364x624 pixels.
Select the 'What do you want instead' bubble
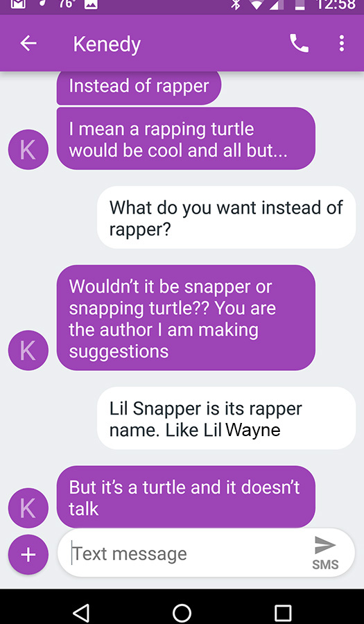coord(226,217)
